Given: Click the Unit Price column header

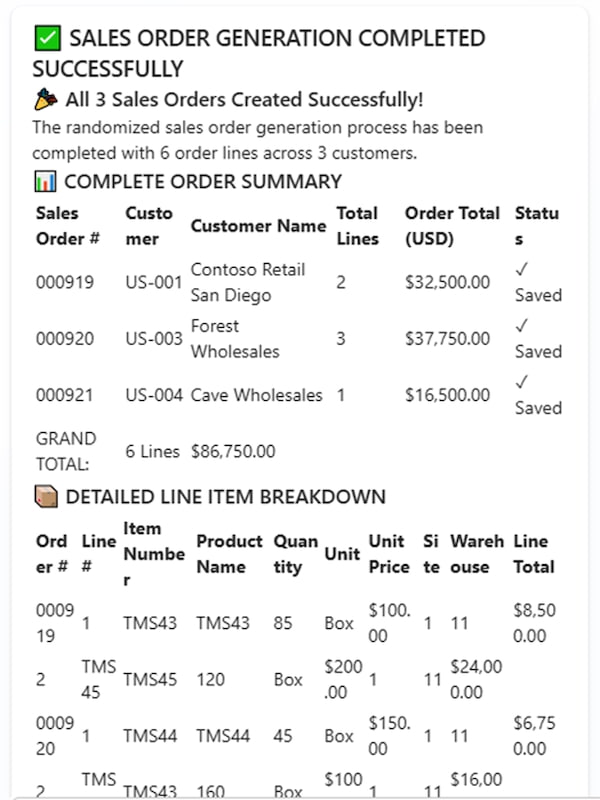Looking at the screenshot, I should (x=388, y=554).
